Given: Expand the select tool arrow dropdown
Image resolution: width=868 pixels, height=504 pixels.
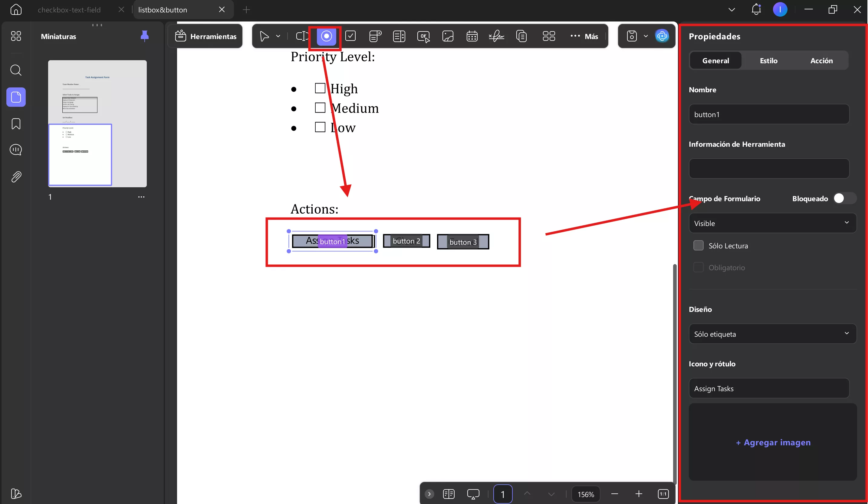Looking at the screenshot, I should (x=278, y=36).
